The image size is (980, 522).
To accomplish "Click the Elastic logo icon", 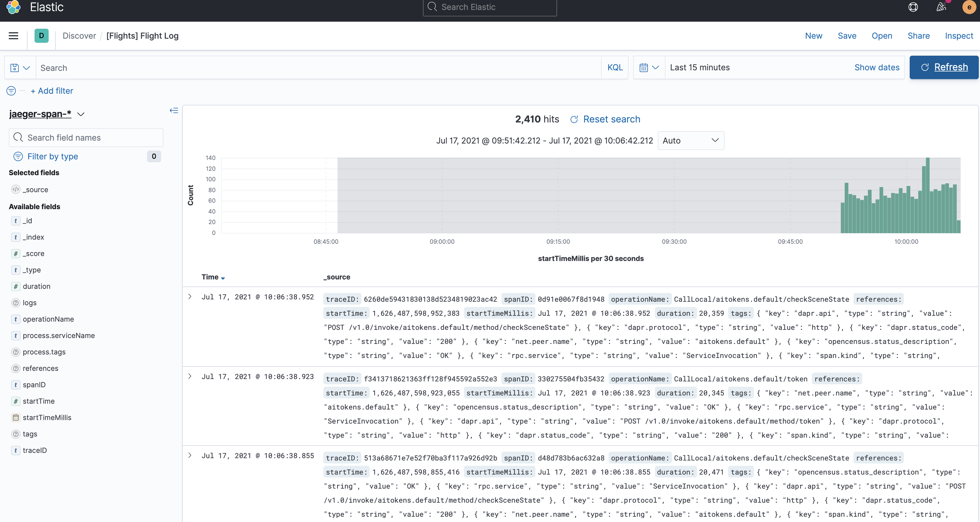I will 14,7.
